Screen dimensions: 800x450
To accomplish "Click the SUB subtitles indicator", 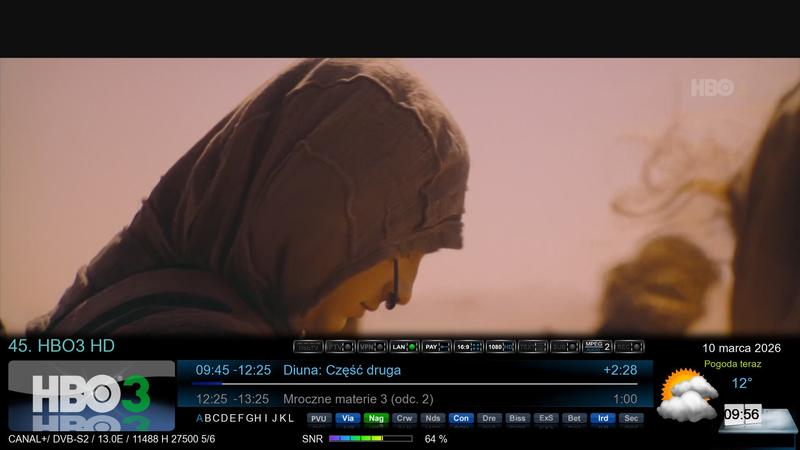I will [565, 347].
